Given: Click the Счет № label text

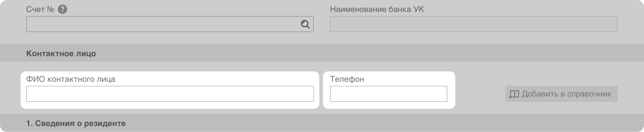Looking at the screenshot, I should (40, 9).
